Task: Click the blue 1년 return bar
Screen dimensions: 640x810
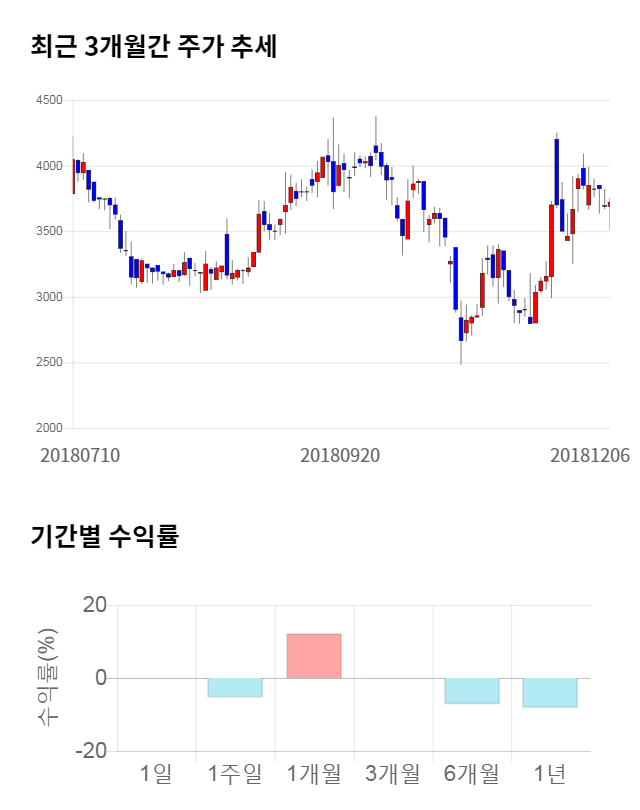Action: pos(550,693)
